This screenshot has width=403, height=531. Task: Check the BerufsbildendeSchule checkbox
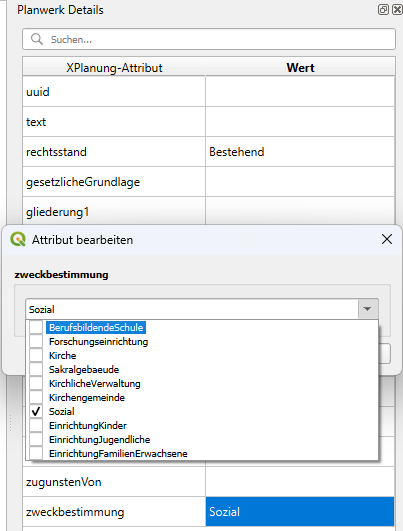(36, 327)
